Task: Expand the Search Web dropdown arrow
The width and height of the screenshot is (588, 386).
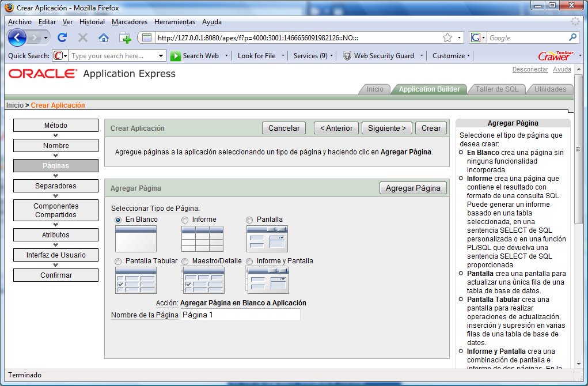Action: point(226,55)
